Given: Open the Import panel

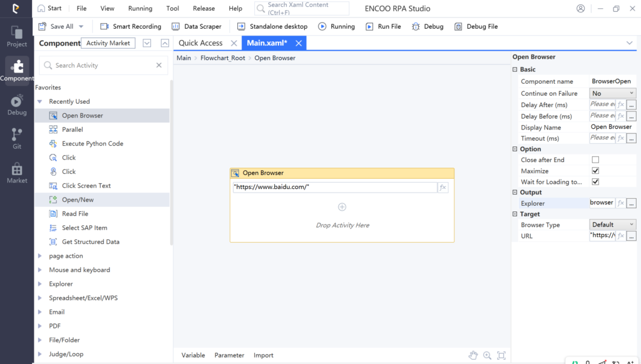Looking at the screenshot, I should tap(264, 355).
